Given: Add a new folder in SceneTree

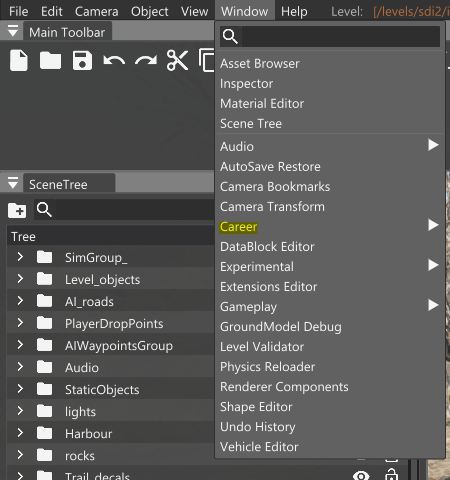Looking at the screenshot, I should point(17,210).
